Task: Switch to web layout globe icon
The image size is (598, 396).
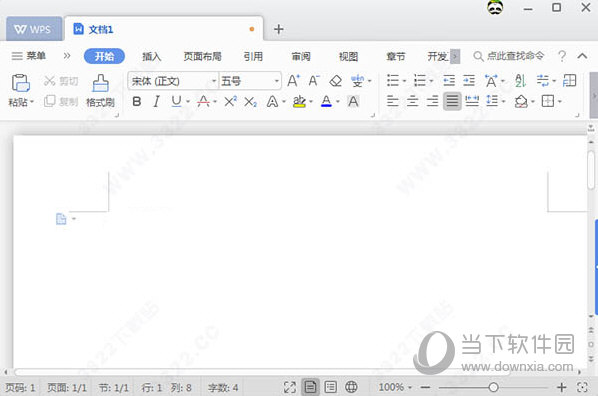Action: click(x=351, y=387)
